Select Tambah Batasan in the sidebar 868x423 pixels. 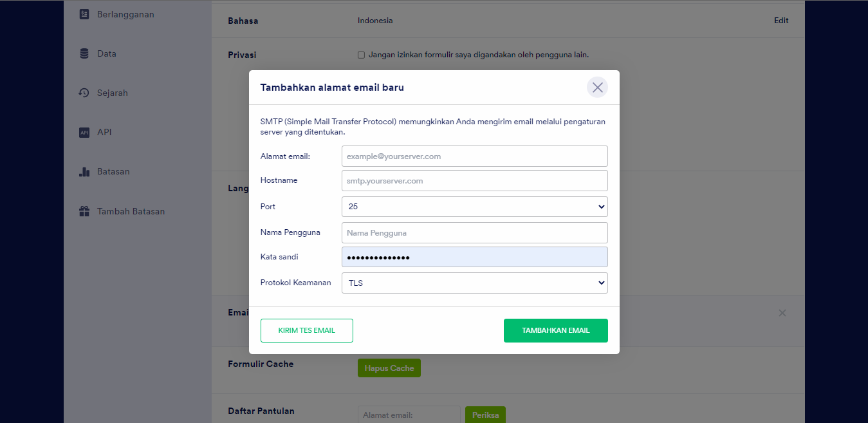(131, 211)
